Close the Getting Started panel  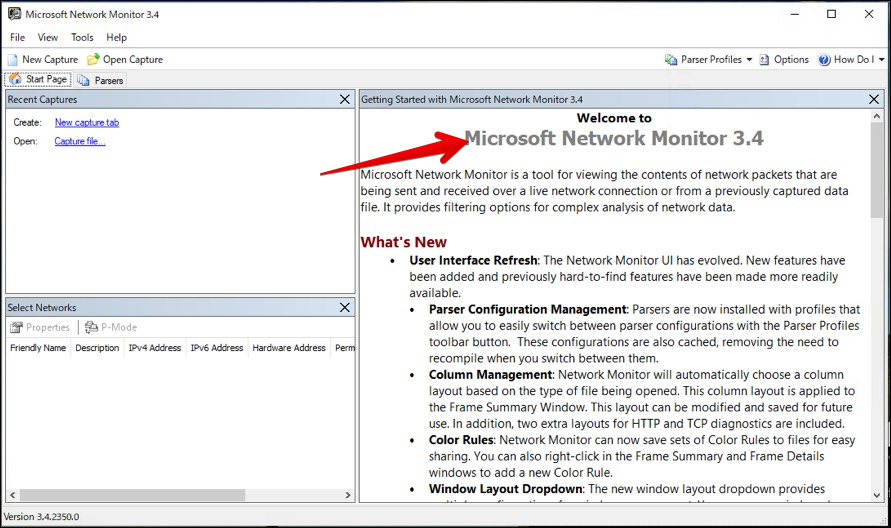(x=874, y=99)
